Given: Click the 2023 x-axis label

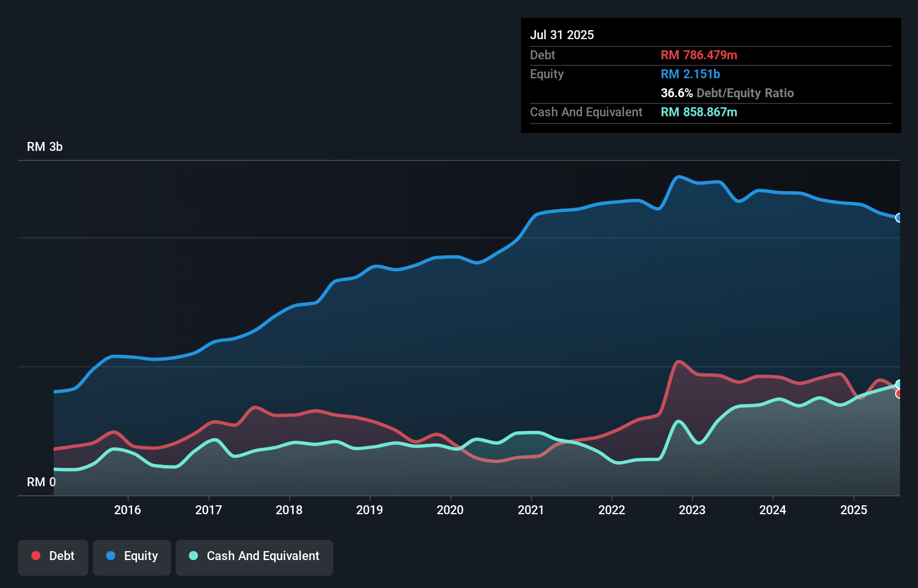Looking at the screenshot, I should [x=692, y=510].
